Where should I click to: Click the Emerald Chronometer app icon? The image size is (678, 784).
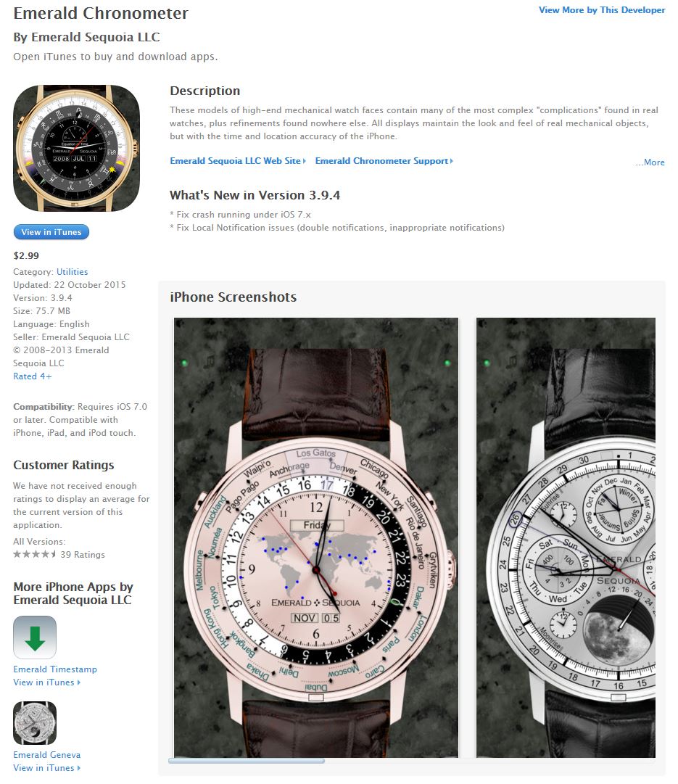coord(76,148)
